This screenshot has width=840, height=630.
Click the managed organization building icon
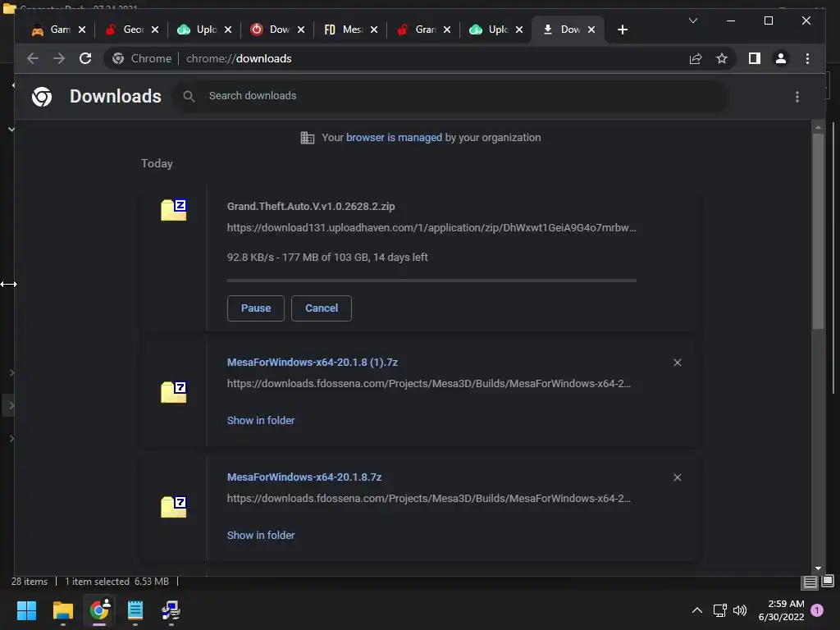pyautogui.click(x=308, y=138)
